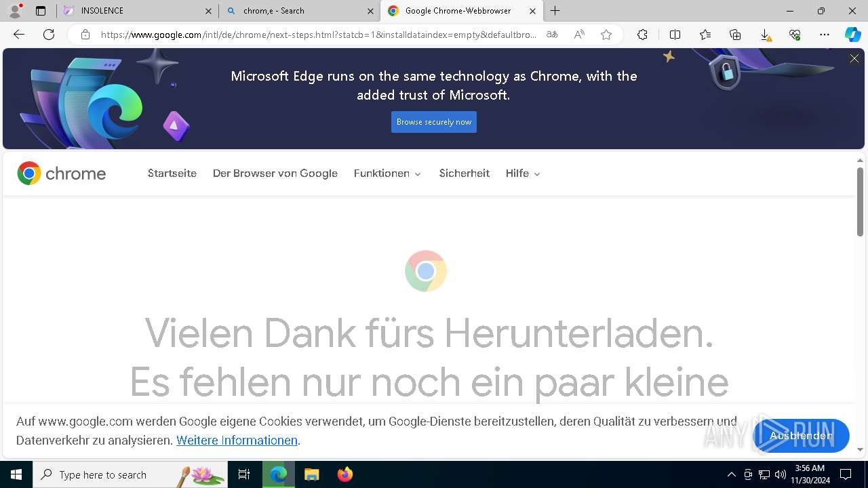Launch Firefox from taskbar
This screenshot has height=488, width=868.
[x=344, y=474]
